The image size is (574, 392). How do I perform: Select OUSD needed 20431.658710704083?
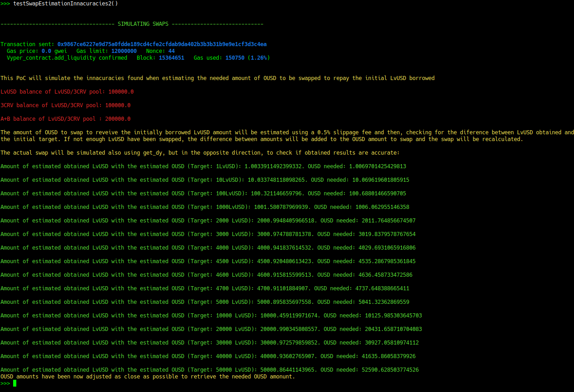tap(393, 329)
